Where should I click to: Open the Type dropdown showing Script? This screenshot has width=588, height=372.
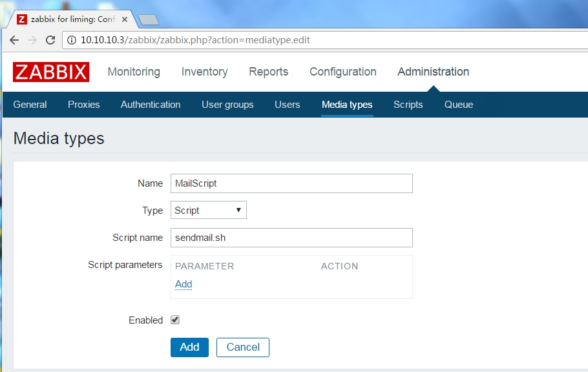click(209, 210)
